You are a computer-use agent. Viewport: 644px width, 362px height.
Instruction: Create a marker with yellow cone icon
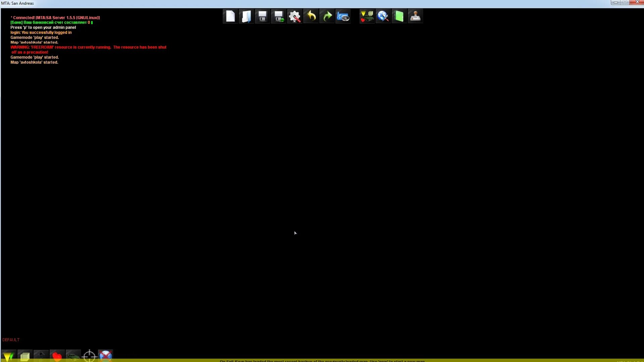point(9,356)
